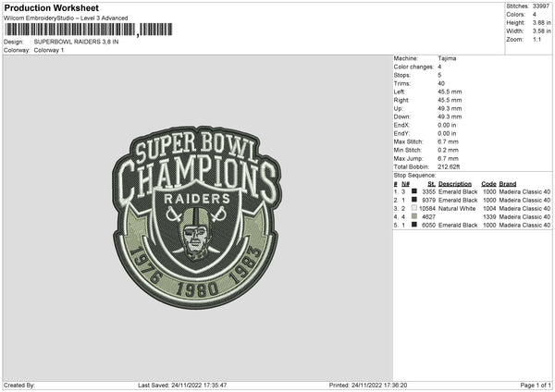
Task: Click the olive swatch in stop row 4
Action: point(414,216)
